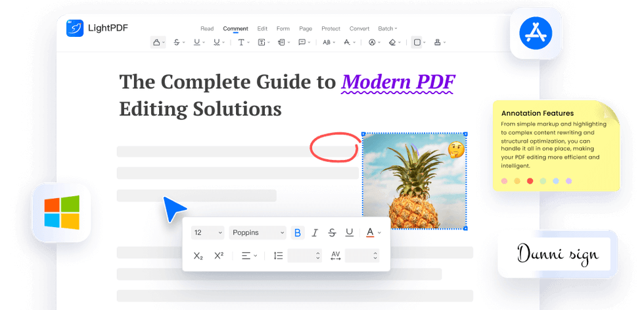Open the text alignment dropdown
The height and width of the screenshot is (310, 644).
(249, 256)
